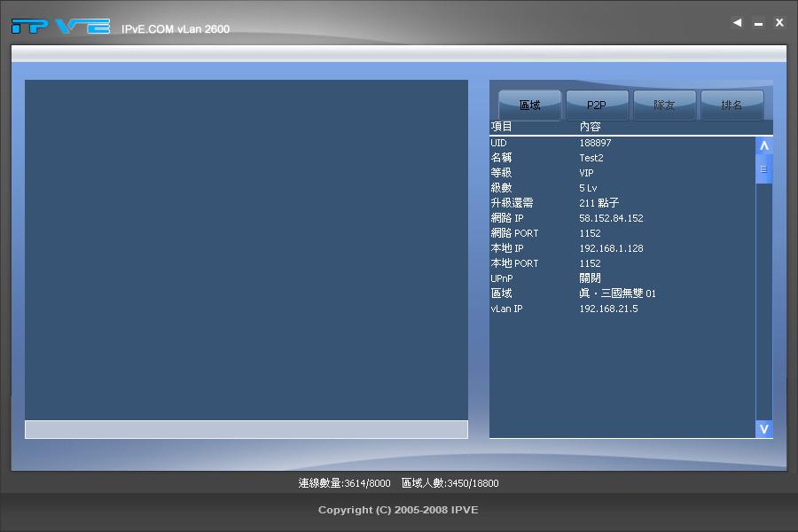
Task: Click the IPvE.COM vLan 2600 title
Action: tap(176, 29)
